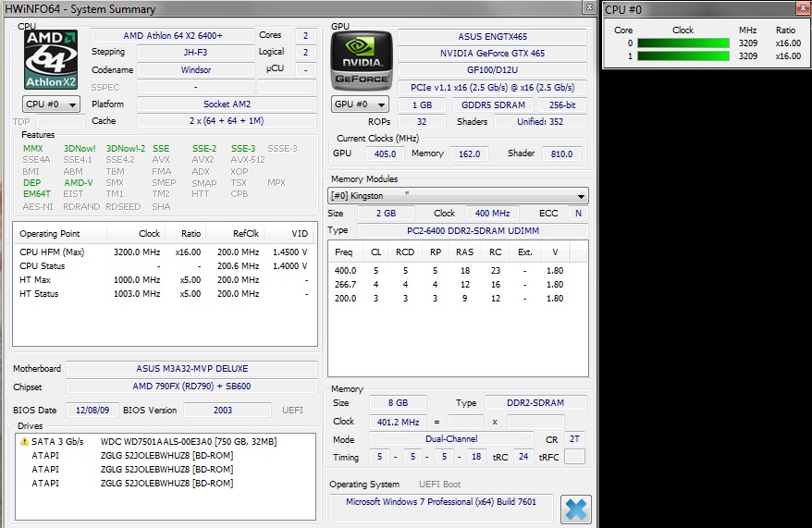812x528 pixels.
Task: Click the Freq column header in memory table
Action: click(345, 252)
